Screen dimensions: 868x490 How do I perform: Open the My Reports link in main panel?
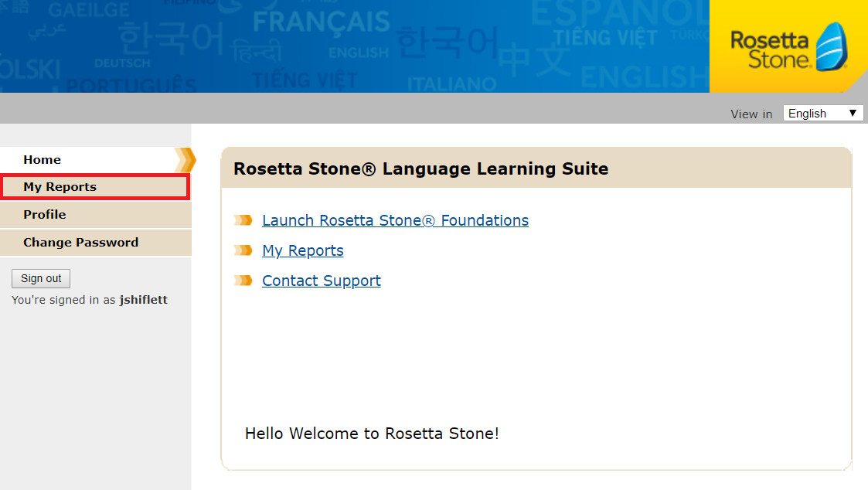tap(303, 250)
